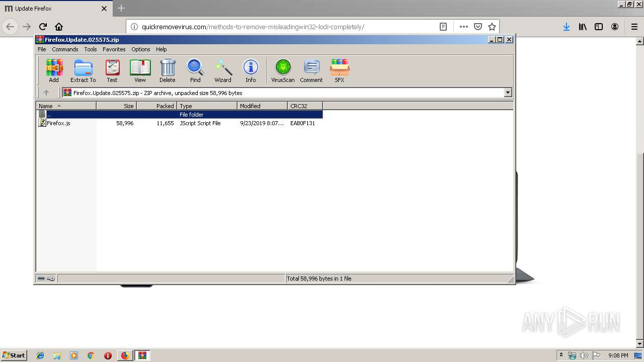Sort by Name column header
The image size is (644, 362).
[x=66, y=106]
